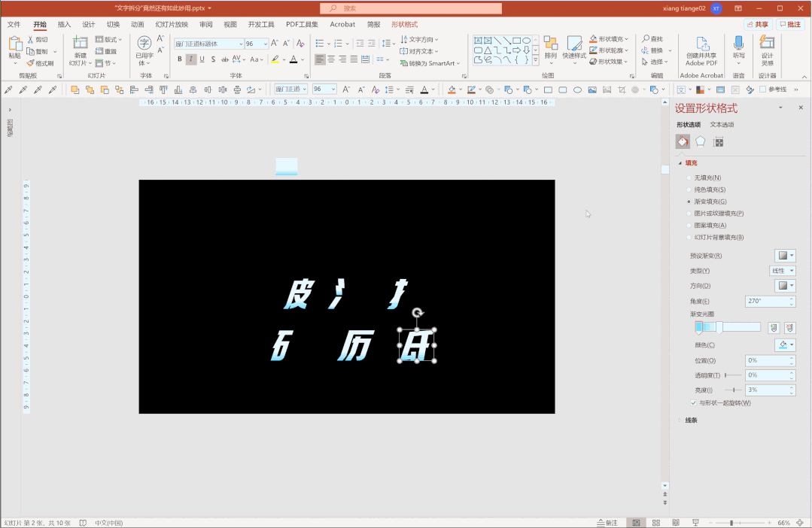Open the Size & Properties icon
This screenshot has height=528, width=812.
tap(719, 142)
